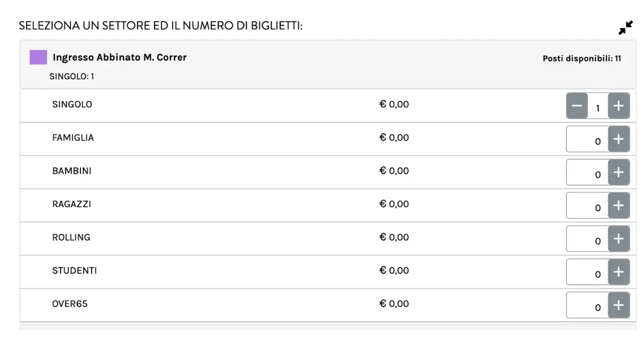The image size is (644, 338).
Task: Add a BAMBINI ticket with plus button
Action: (x=619, y=172)
